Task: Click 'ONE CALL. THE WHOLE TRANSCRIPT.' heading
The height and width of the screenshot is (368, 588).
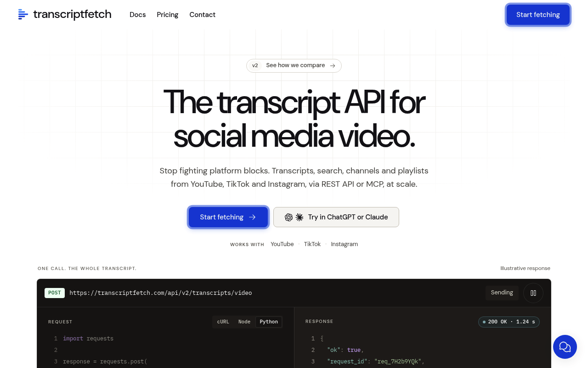Action: pyautogui.click(x=87, y=269)
